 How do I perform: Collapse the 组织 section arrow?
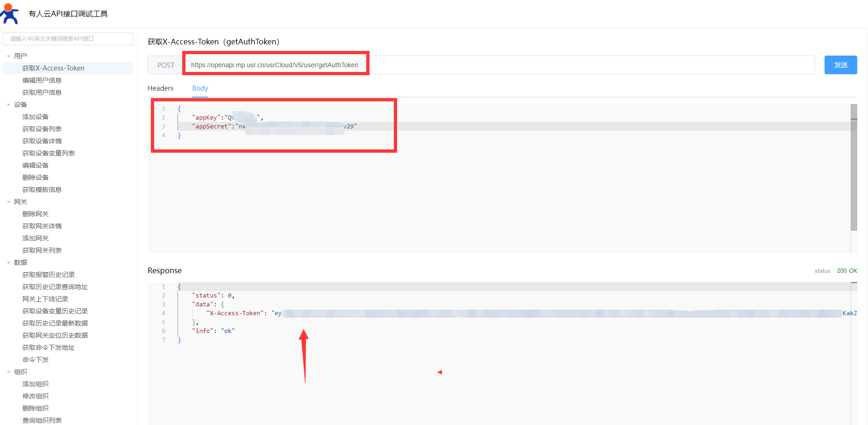click(8, 372)
